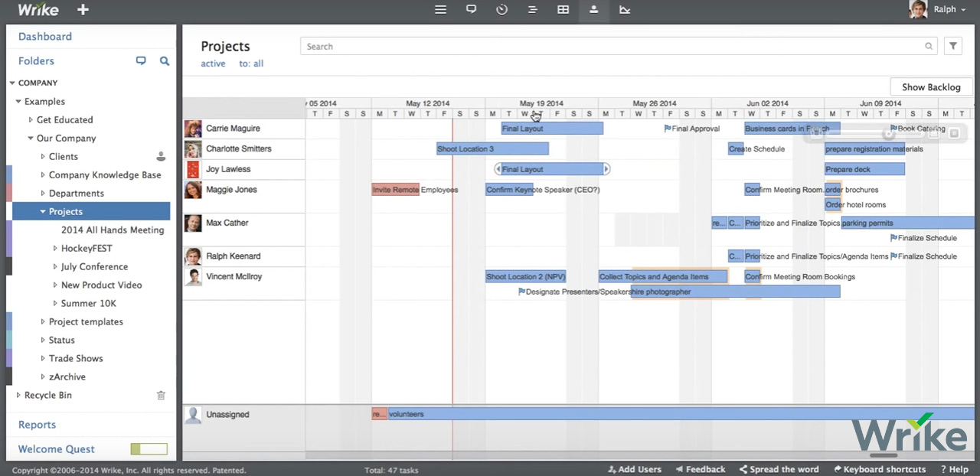Screen dimensions: 980x476
Task: Toggle the Welcome Quest progress switch
Action: coord(149,449)
